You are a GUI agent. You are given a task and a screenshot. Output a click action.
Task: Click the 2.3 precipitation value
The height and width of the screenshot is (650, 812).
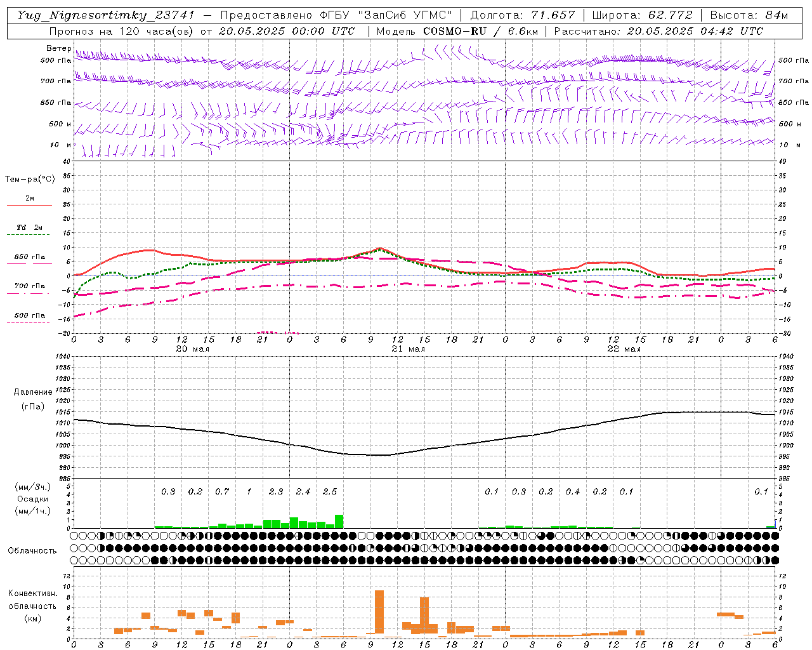pyautogui.click(x=276, y=492)
